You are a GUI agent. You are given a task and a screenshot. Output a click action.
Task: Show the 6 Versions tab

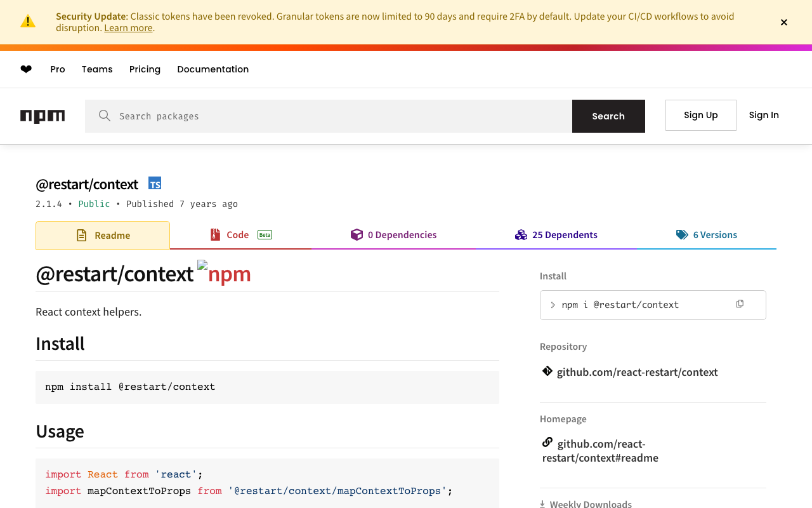point(706,235)
